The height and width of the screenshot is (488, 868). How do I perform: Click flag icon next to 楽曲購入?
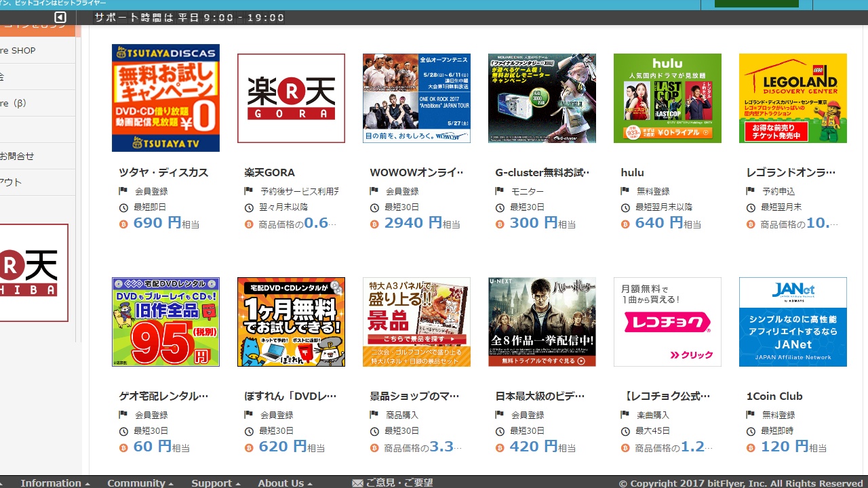[625, 415]
